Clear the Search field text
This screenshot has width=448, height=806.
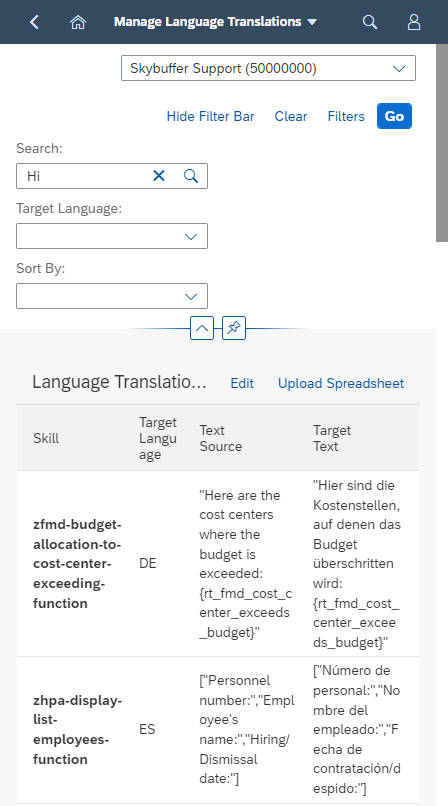coord(159,176)
